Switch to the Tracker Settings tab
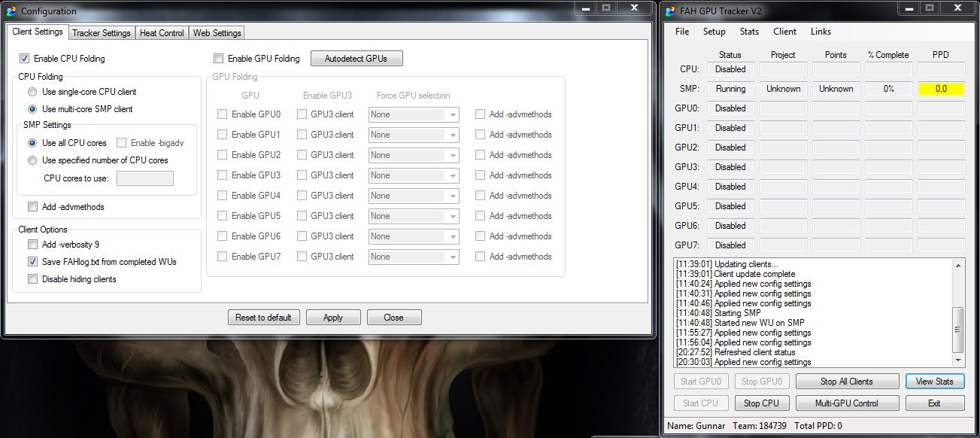This screenshot has height=438, width=980. [102, 33]
